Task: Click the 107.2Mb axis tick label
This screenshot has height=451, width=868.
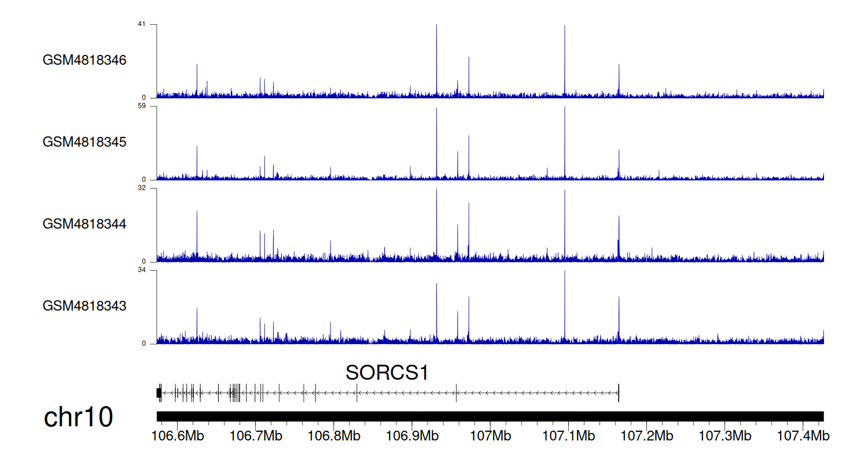Action: [x=646, y=435]
